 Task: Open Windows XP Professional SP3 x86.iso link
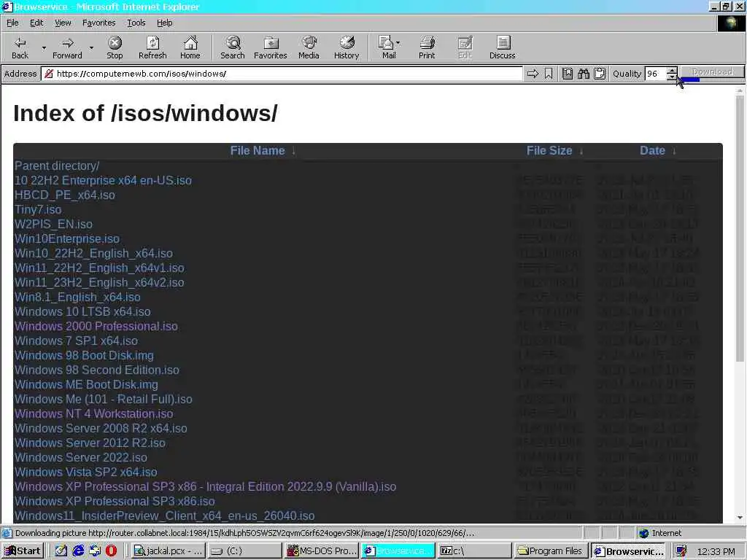pos(115,502)
